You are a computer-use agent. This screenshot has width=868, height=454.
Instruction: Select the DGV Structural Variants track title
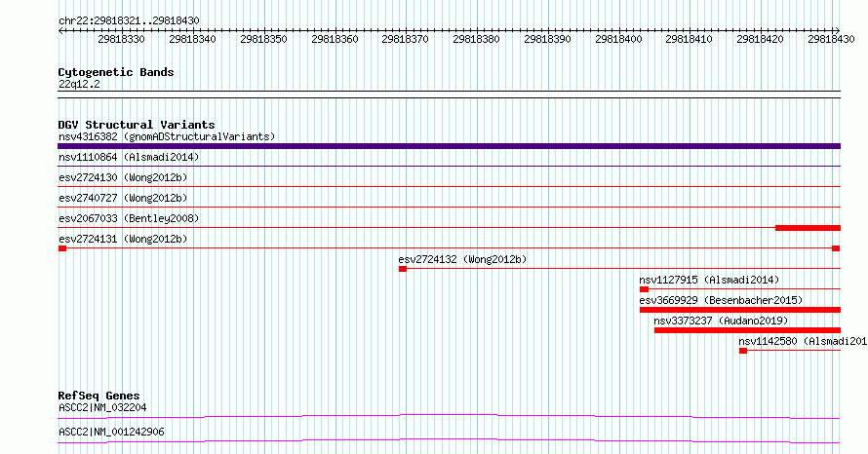137,125
